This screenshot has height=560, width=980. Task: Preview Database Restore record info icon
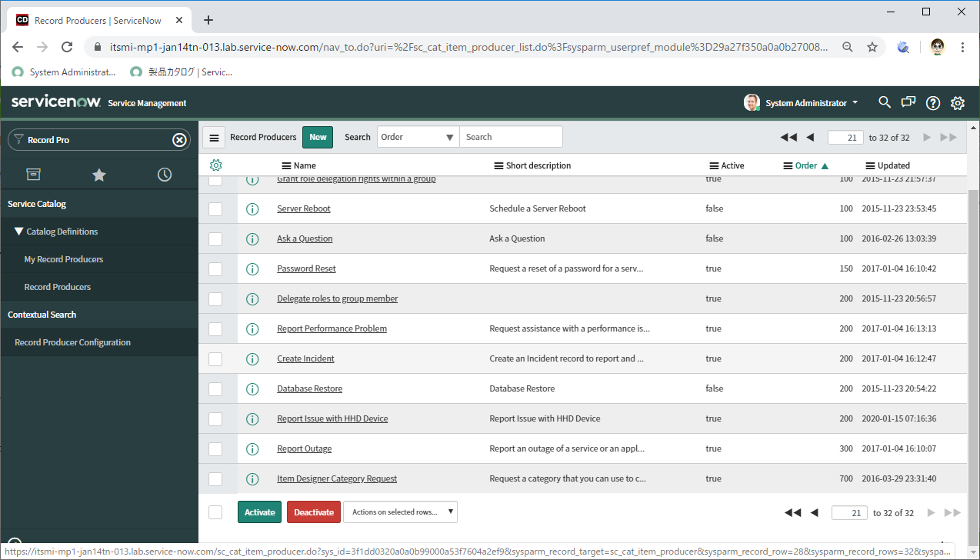click(x=252, y=388)
